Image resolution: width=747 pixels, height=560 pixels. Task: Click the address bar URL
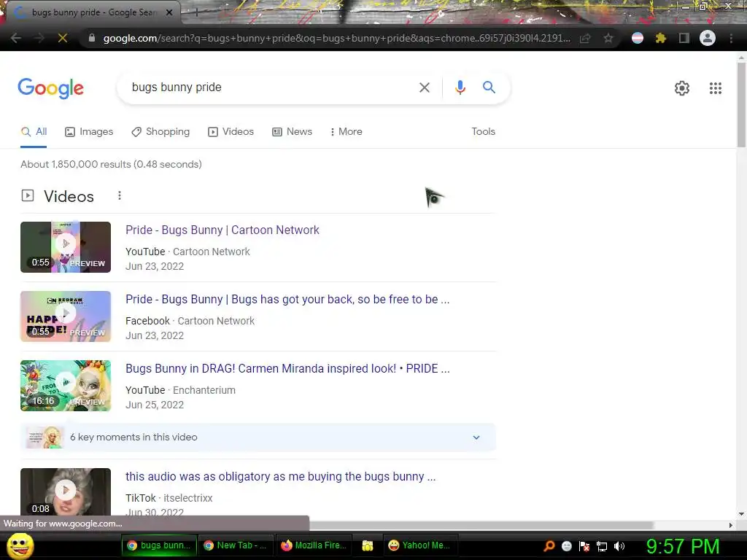tap(336, 38)
